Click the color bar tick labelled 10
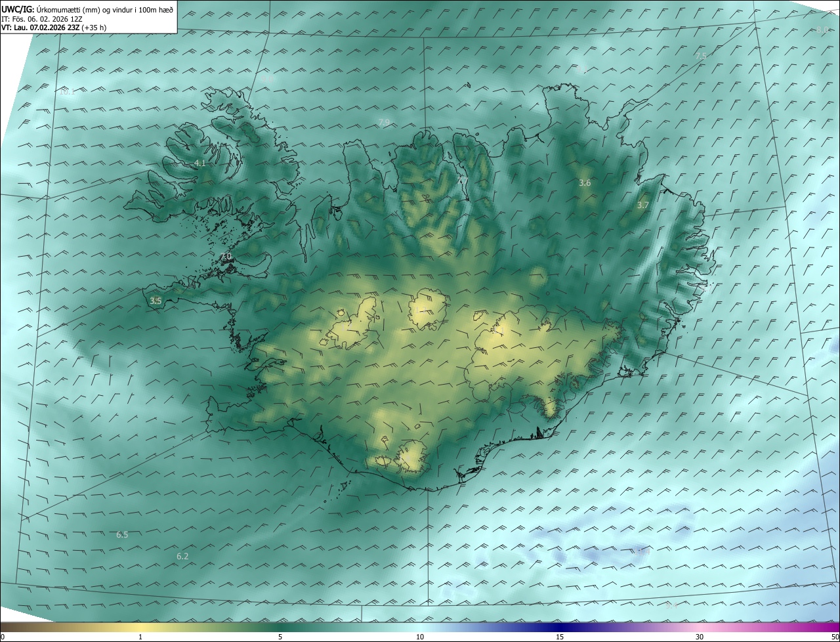The height and width of the screenshot is (642, 840). coord(420,637)
